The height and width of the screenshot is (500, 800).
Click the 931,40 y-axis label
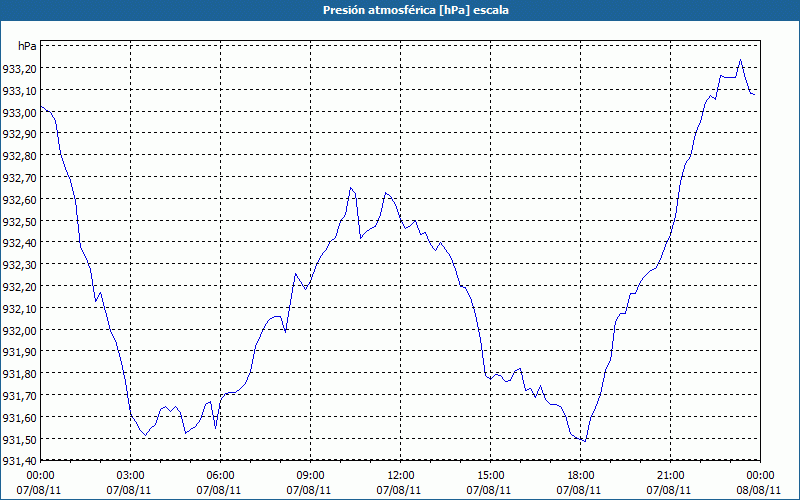(x=19, y=461)
